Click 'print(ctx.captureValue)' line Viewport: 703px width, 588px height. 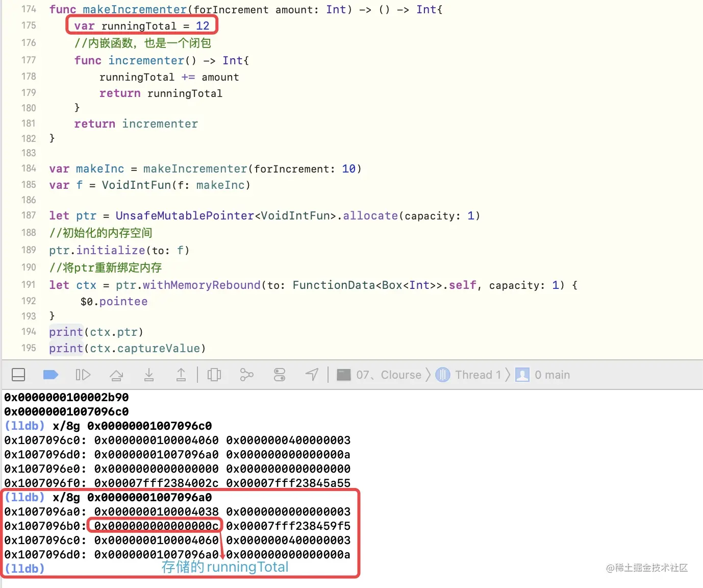point(128,349)
